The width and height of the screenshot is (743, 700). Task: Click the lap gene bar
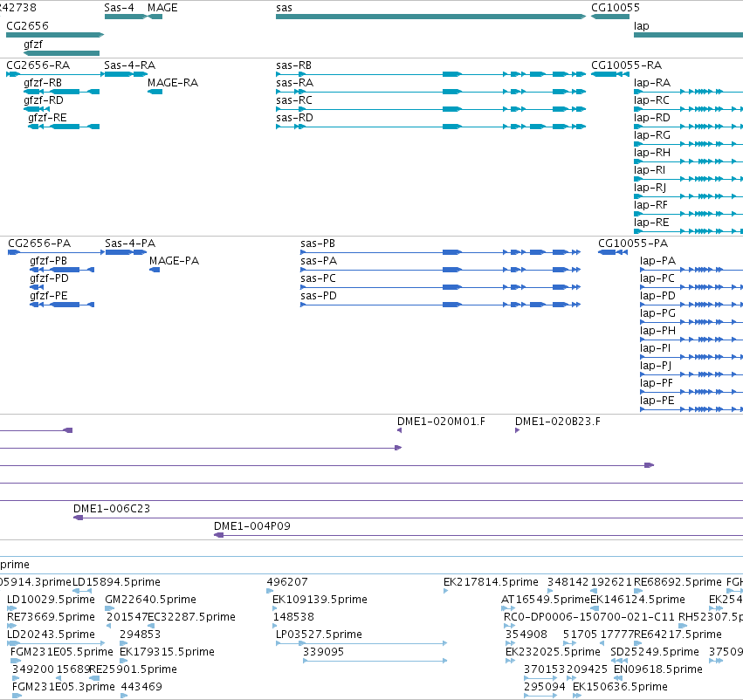(x=688, y=35)
